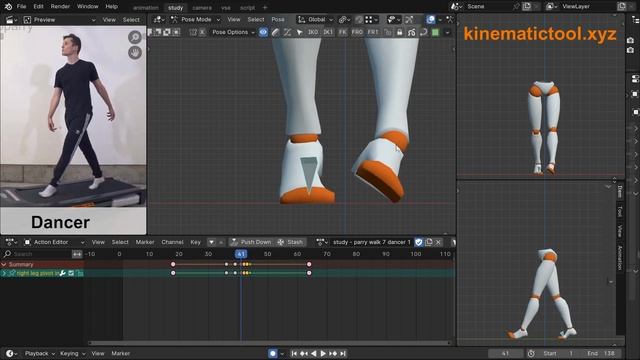Play the animation forward

323,353
